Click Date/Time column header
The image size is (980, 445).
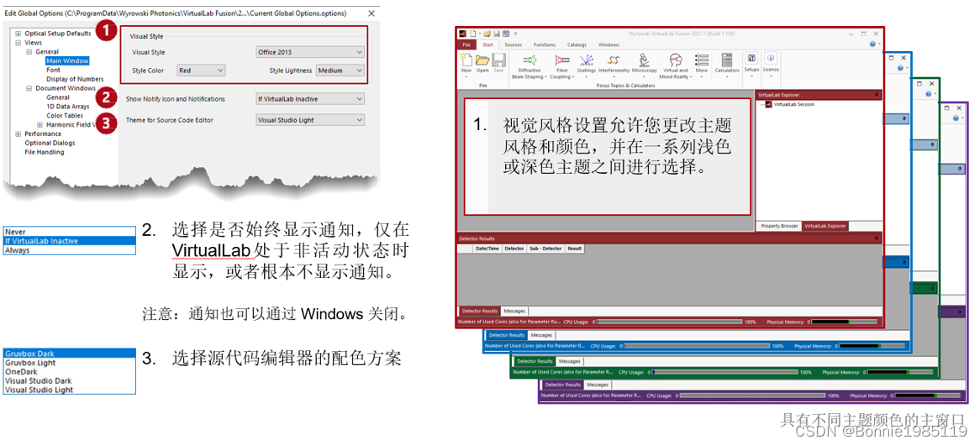(487, 249)
